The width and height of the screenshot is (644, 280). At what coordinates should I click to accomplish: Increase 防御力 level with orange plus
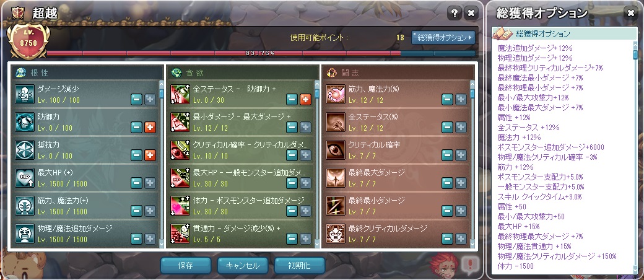150,128
